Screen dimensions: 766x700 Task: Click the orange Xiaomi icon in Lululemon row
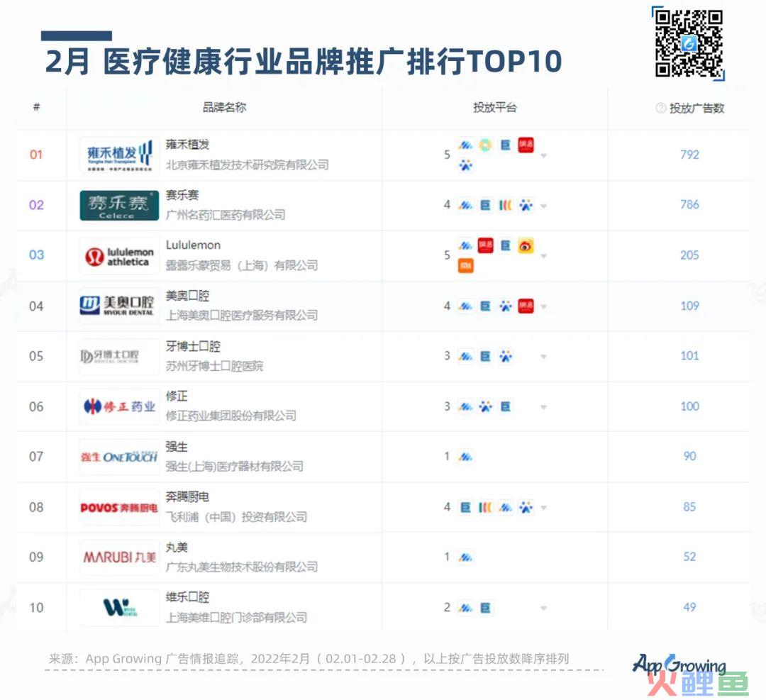465,266
